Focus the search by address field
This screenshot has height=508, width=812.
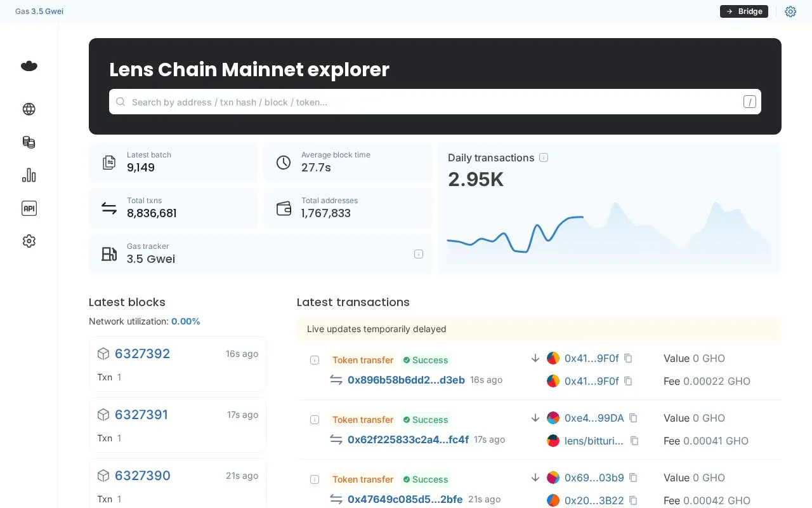[435, 102]
